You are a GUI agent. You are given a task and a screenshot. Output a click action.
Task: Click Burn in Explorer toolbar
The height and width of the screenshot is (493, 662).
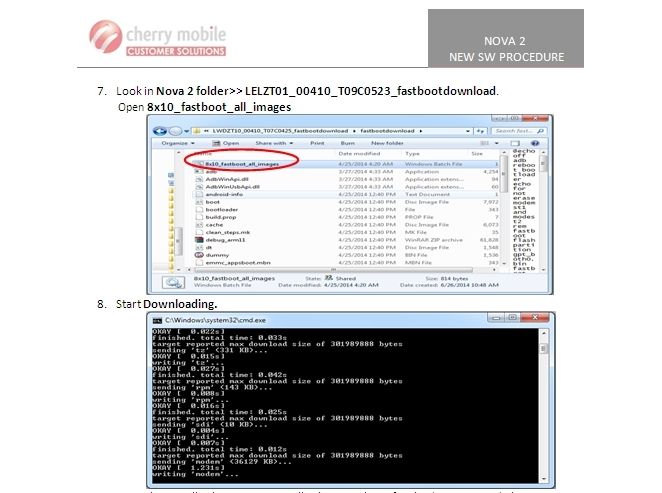point(347,143)
